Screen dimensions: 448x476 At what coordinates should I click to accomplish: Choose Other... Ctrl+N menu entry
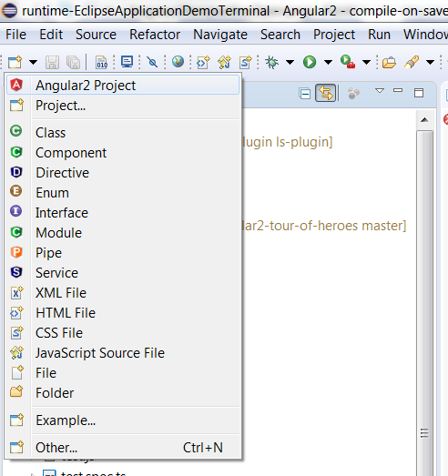tap(123, 448)
